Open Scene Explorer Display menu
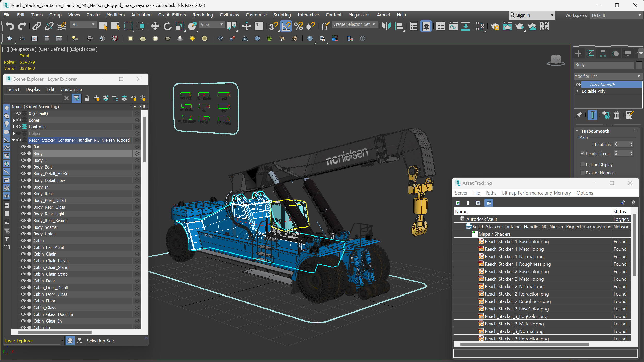 click(33, 89)
